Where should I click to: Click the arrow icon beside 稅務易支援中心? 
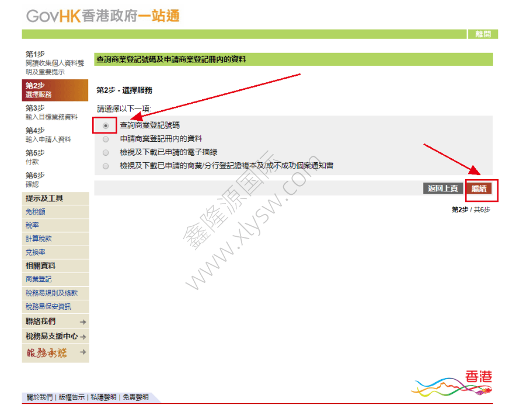[x=83, y=337]
